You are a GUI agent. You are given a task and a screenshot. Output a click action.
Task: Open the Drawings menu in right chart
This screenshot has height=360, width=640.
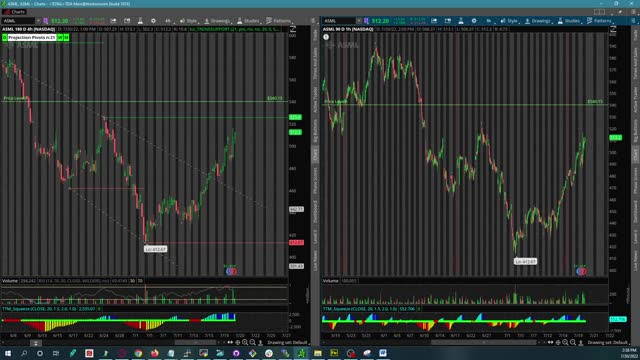[538, 21]
